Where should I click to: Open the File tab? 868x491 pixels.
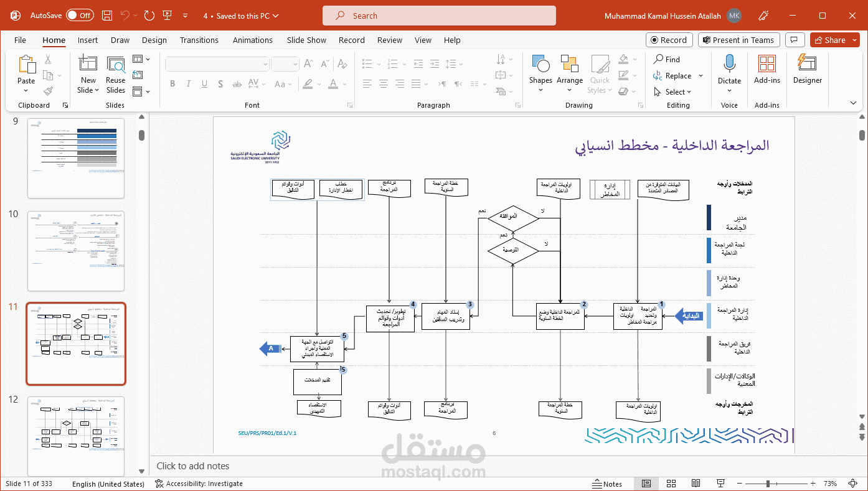pyautogui.click(x=20, y=40)
